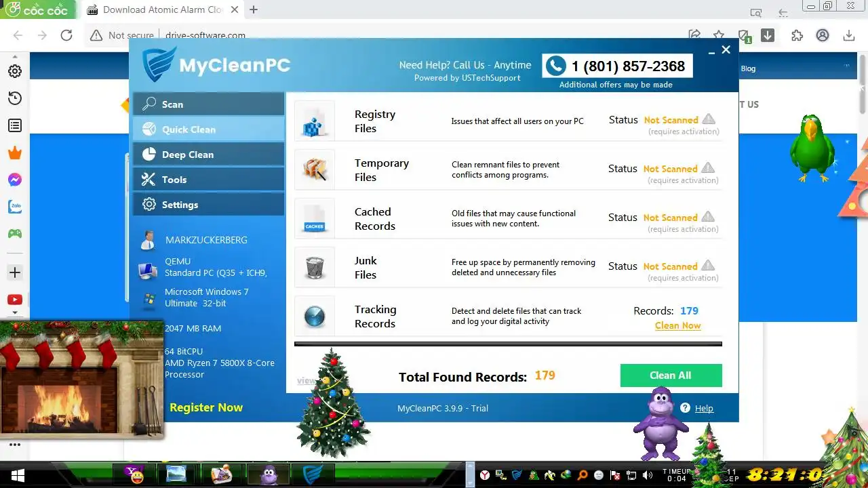Click the Junk Files trash can icon
The width and height of the screenshot is (868, 488).
pos(315,267)
